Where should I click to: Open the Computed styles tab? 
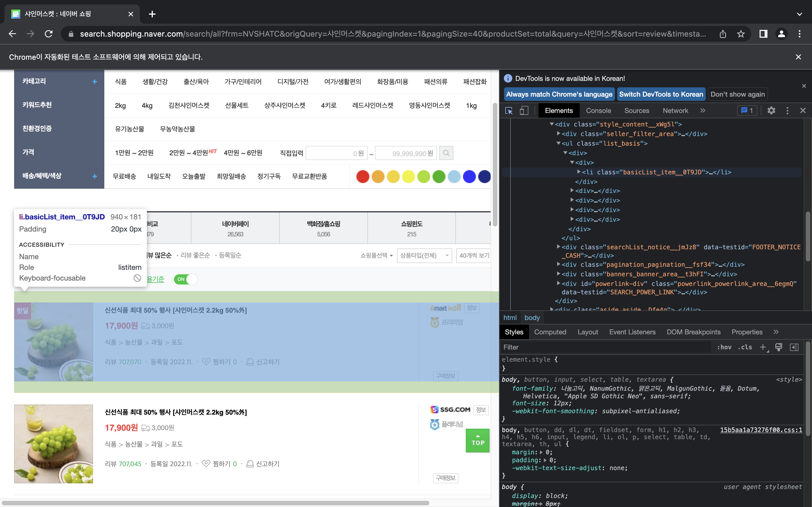pos(550,332)
